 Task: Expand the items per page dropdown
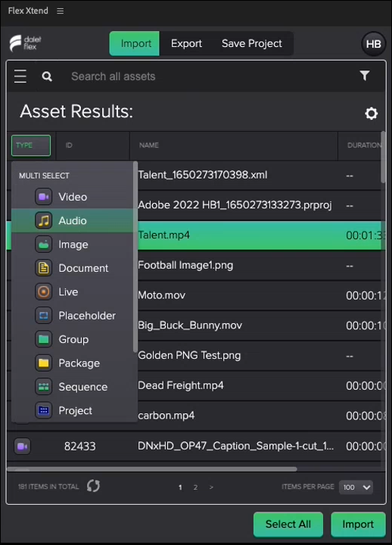356,487
